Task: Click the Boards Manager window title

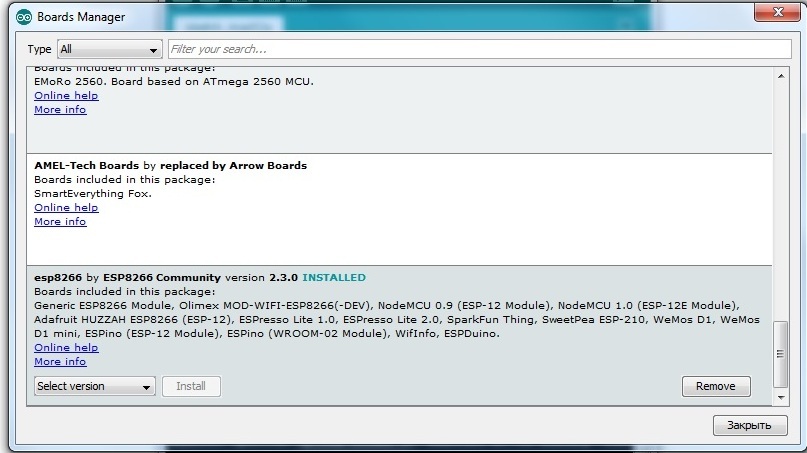Action: (x=81, y=17)
